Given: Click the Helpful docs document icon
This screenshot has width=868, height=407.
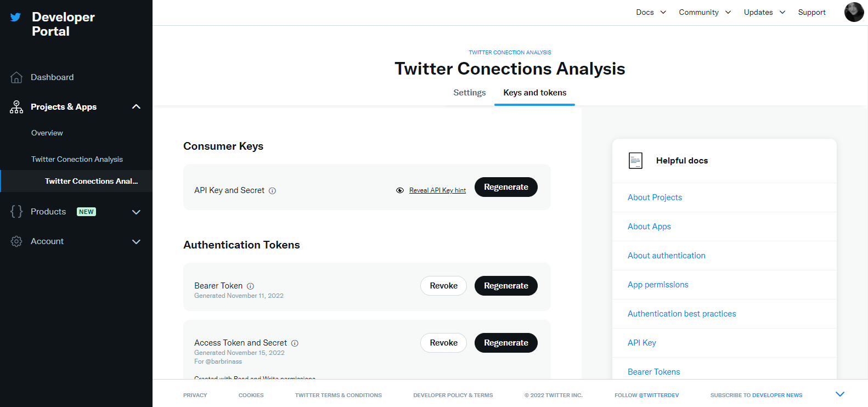Looking at the screenshot, I should [635, 161].
